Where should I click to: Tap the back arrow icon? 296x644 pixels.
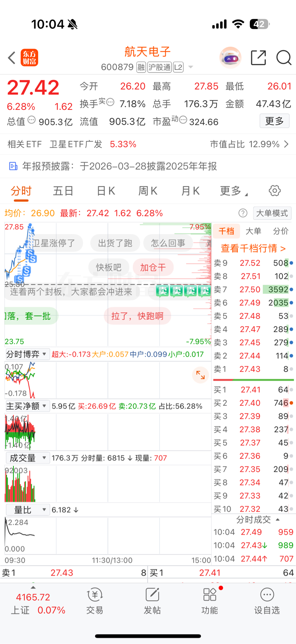[x=12, y=58]
